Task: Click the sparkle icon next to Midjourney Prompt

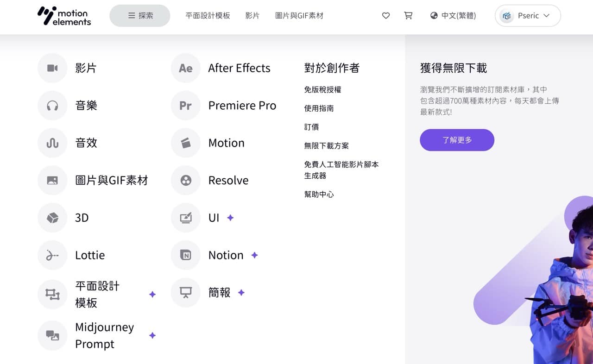Action: tap(152, 335)
